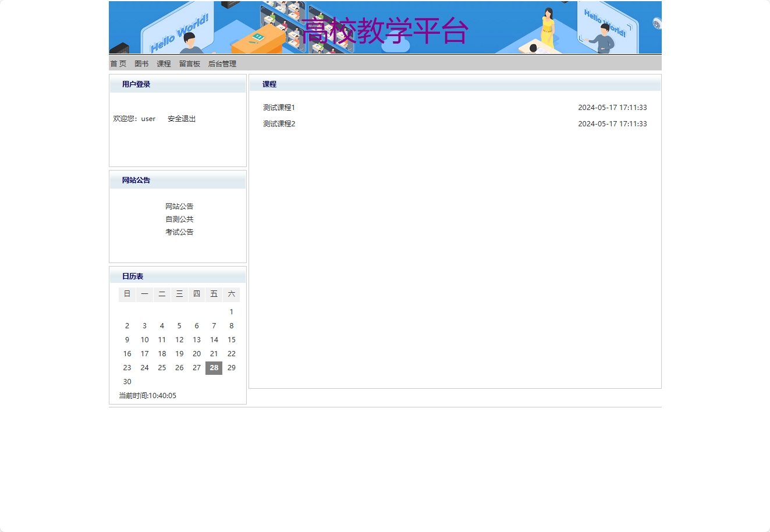Click date 1 in the calendar
770x532 pixels.
click(231, 311)
